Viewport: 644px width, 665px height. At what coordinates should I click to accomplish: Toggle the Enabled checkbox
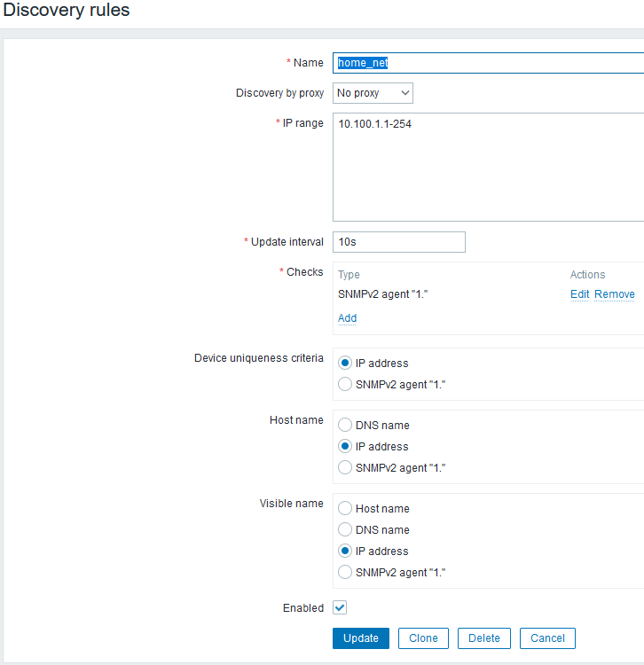[340, 607]
